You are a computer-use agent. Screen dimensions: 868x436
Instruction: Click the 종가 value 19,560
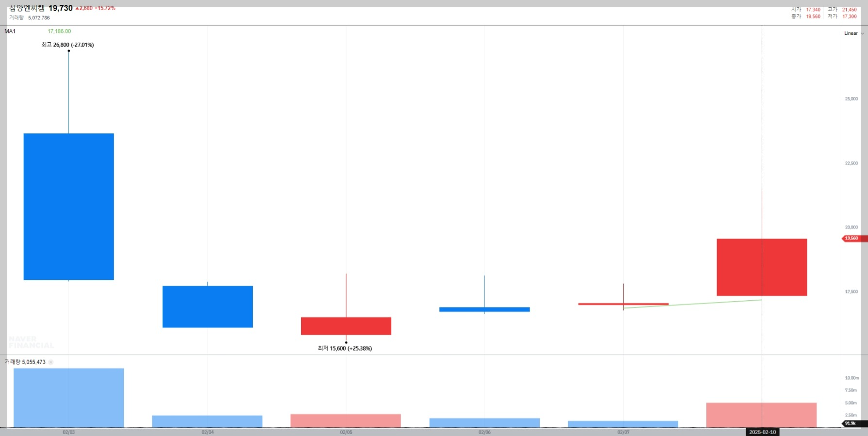[813, 16]
